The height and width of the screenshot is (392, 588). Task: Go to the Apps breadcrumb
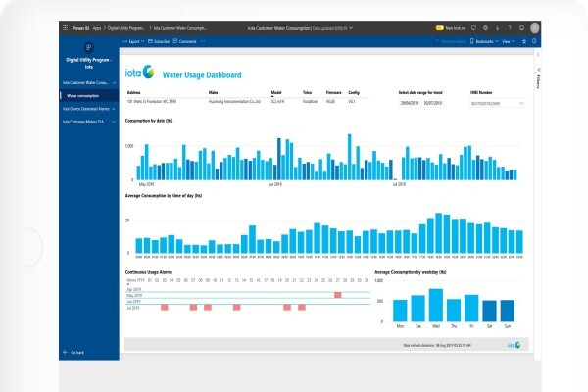click(x=97, y=28)
